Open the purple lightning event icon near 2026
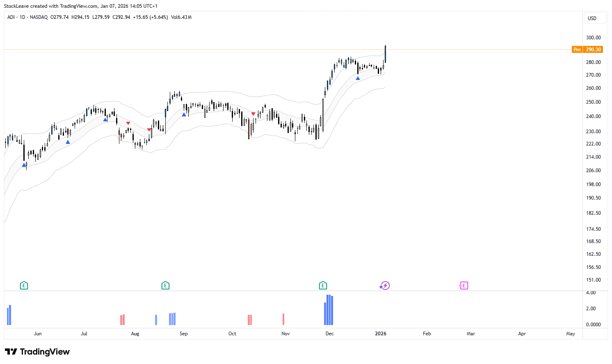 point(385,285)
